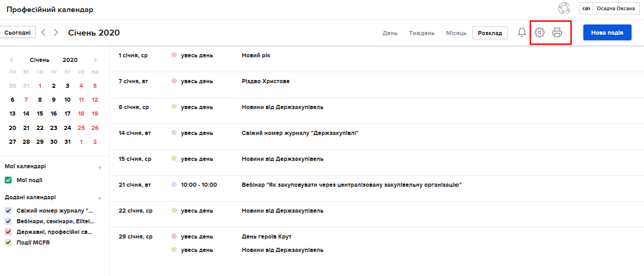This screenshot has height=276, width=644.
Task: Click the pink dot beside Різдво Христове
Action: point(174,81)
